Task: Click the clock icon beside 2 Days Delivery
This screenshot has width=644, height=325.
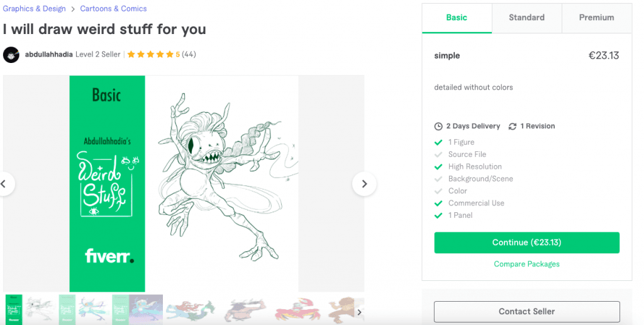Action: [438, 126]
